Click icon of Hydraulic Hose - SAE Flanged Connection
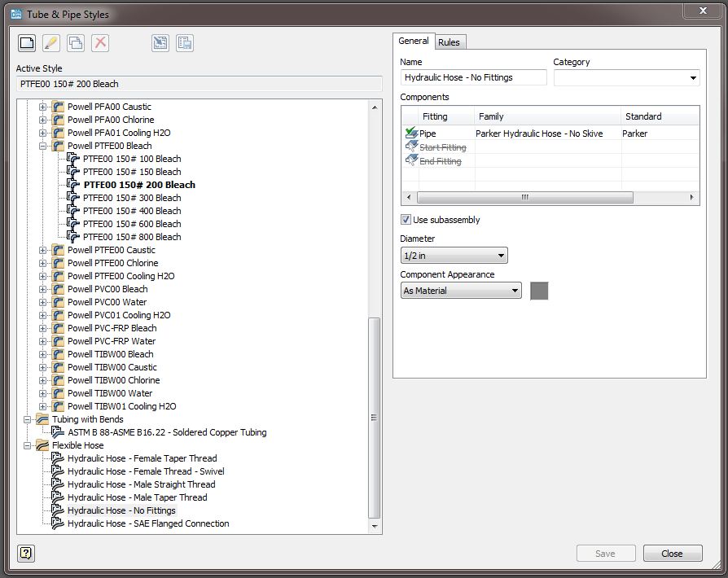Screen dimensions: 728x578 tap(58, 523)
